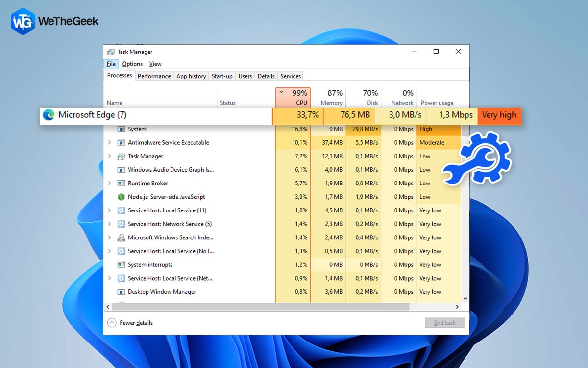588x368 pixels.
Task: Expand Service Host: Network Service (5)
Action: tap(109, 224)
